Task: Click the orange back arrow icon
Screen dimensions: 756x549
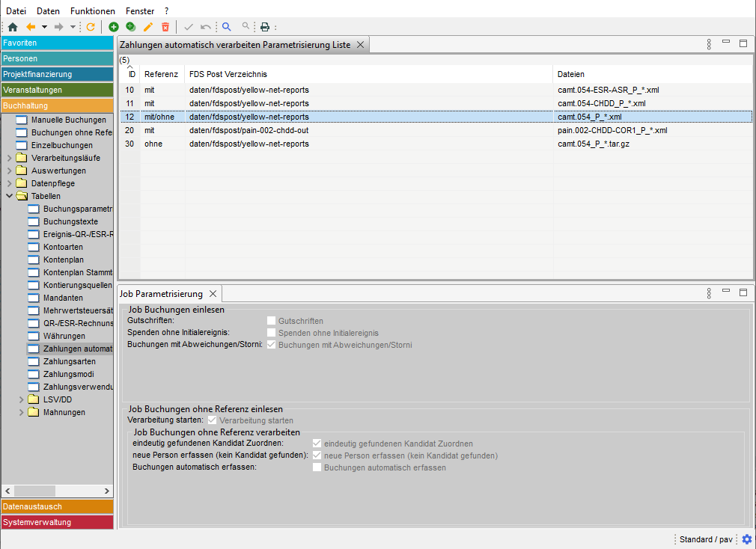Action: [x=31, y=27]
